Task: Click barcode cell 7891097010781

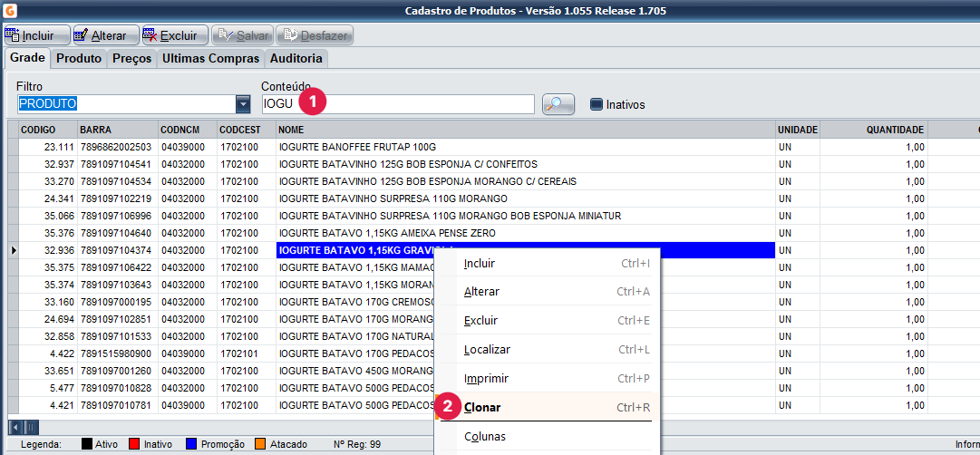Action: pyautogui.click(x=118, y=405)
